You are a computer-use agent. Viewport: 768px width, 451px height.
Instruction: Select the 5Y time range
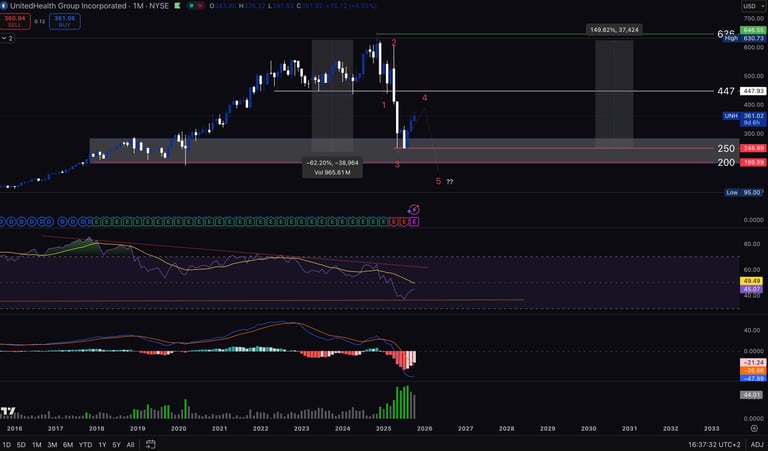coord(116,445)
